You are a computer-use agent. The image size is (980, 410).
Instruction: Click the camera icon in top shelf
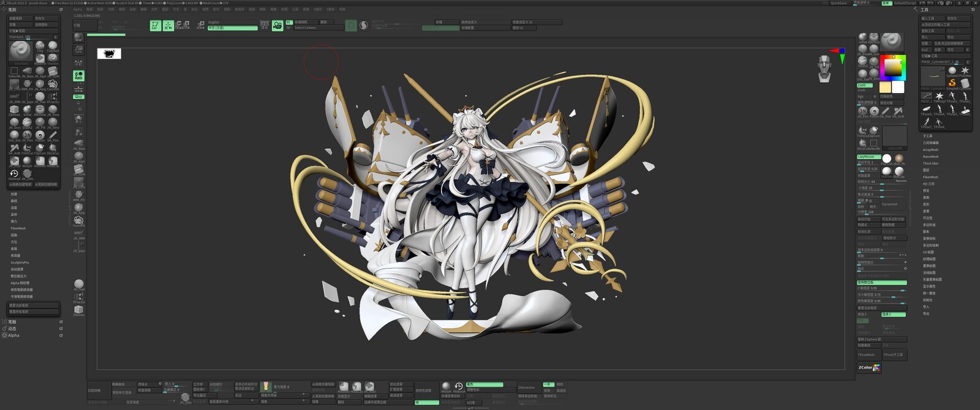277,26
